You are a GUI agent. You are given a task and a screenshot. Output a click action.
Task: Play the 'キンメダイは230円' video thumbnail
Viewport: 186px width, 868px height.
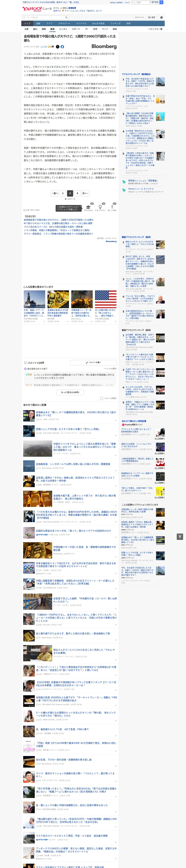click(x=160, y=390)
